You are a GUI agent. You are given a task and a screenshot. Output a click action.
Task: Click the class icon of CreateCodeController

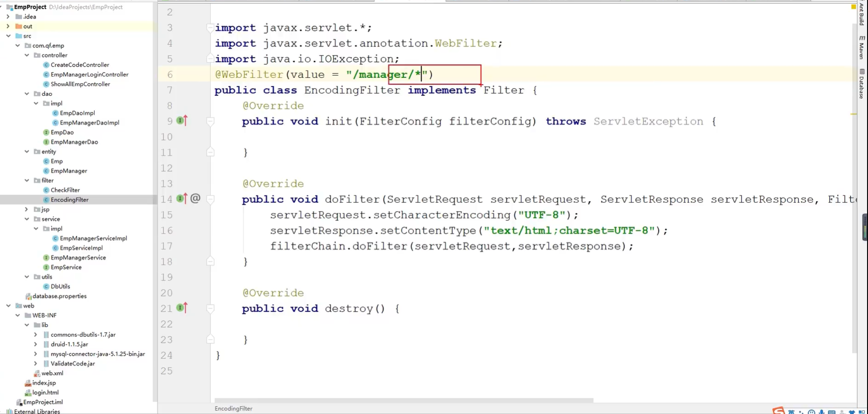[46, 65]
